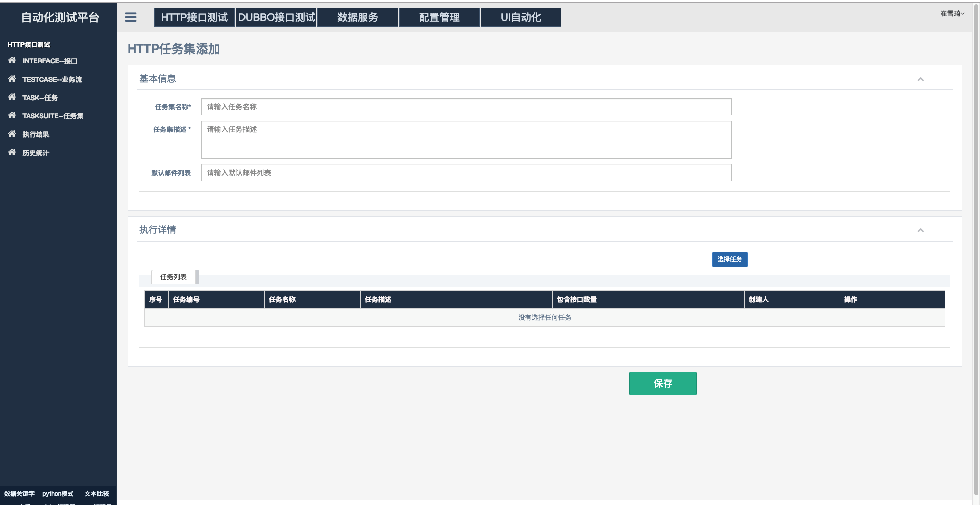Screen dimensions: 980x505
Task: Switch to HTTP接口测试 top tab
Action: (194, 17)
